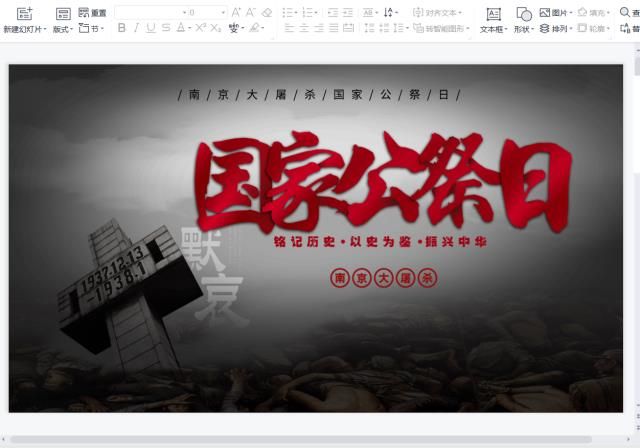The width and height of the screenshot is (640, 448).
Task: Click the replace icon
Action: pos(624,28)
